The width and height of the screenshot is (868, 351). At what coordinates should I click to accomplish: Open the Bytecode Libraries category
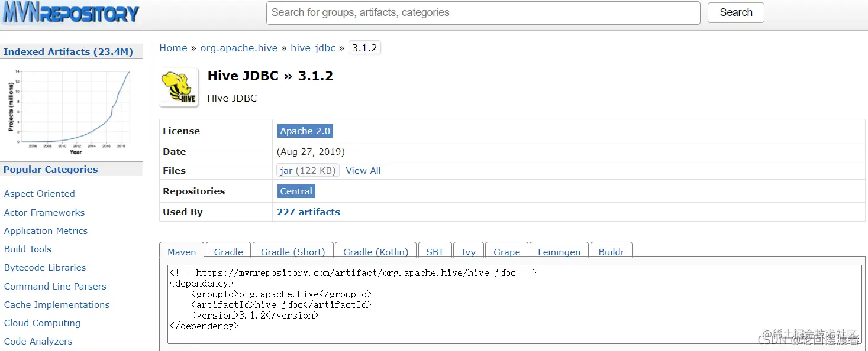pos(45,267)
